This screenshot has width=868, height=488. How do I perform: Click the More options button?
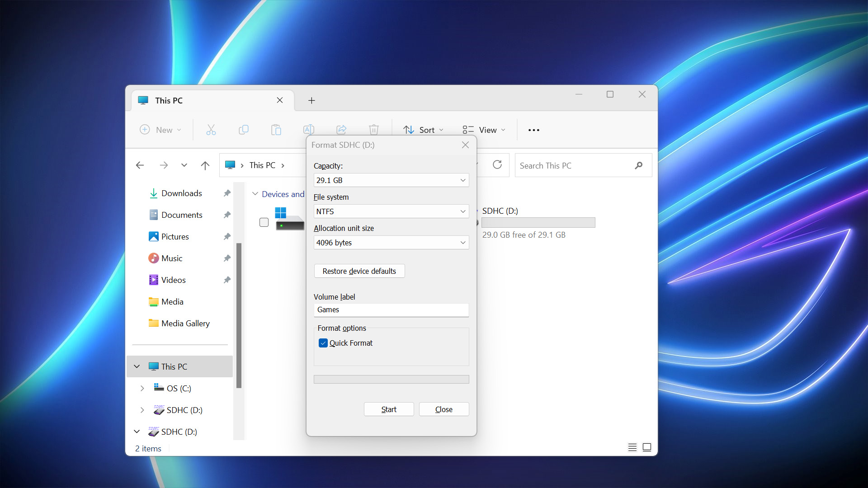pos(533,130)
